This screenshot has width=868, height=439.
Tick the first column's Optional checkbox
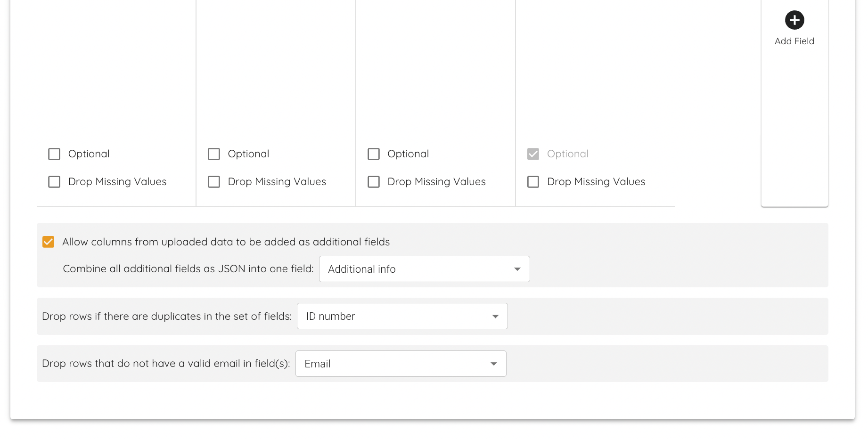point(54,154)
